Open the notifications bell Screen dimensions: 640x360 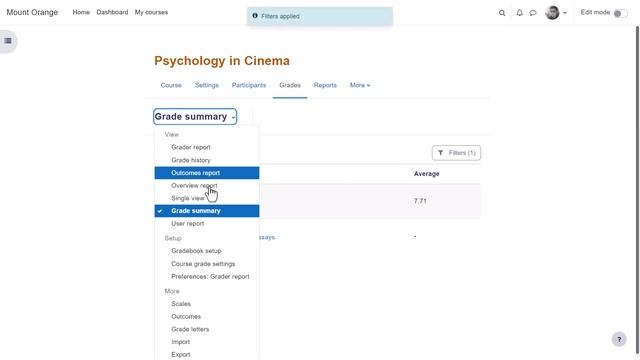(519, 13)
